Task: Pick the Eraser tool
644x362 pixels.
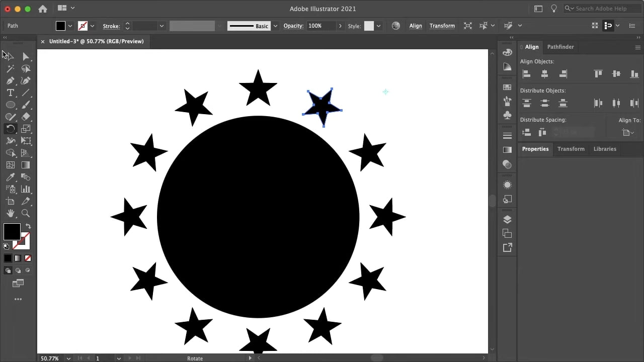Action: coord(26,117)
